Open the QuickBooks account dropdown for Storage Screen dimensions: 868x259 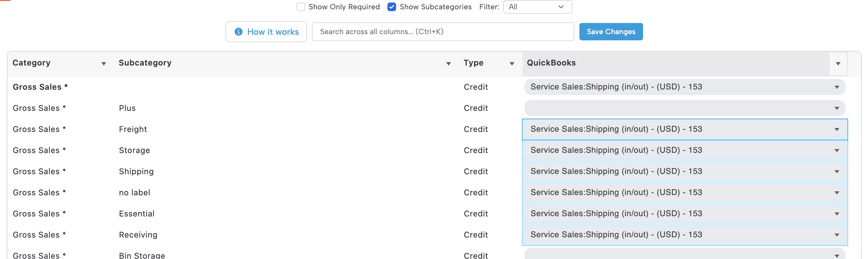[x=684, y=150]
